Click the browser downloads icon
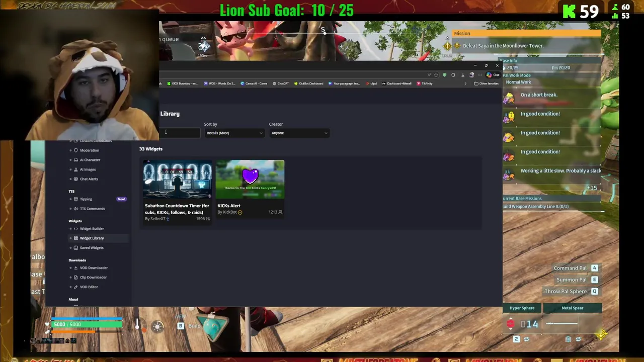The width and height of the screenshot is (644, 362). [463, 75]
